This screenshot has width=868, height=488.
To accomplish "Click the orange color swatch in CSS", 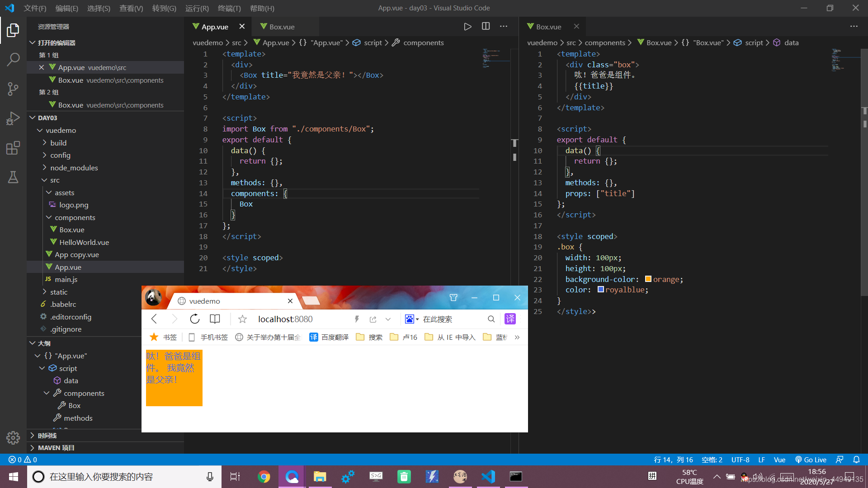I will pyautogui.click(x=648, y=279).
